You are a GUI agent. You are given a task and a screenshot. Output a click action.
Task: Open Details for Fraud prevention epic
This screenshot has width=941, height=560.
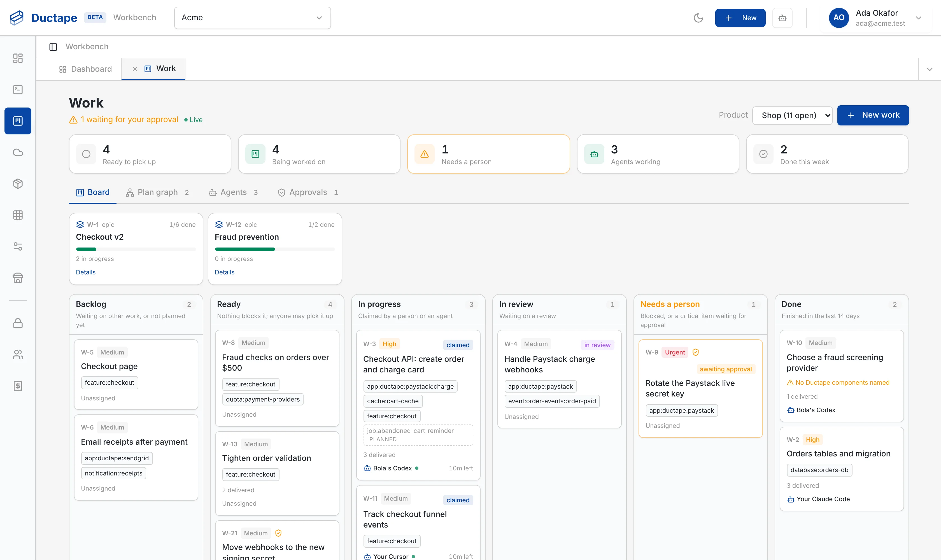pos(225,272)
